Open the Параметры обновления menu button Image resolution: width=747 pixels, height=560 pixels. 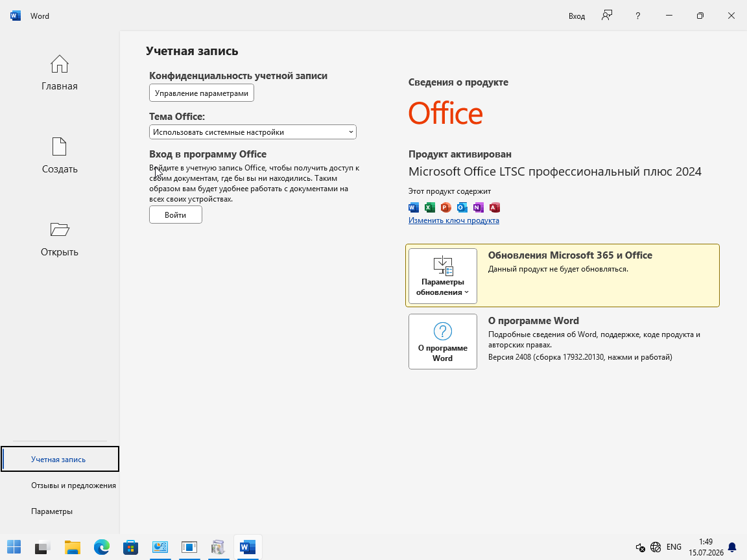443,276
